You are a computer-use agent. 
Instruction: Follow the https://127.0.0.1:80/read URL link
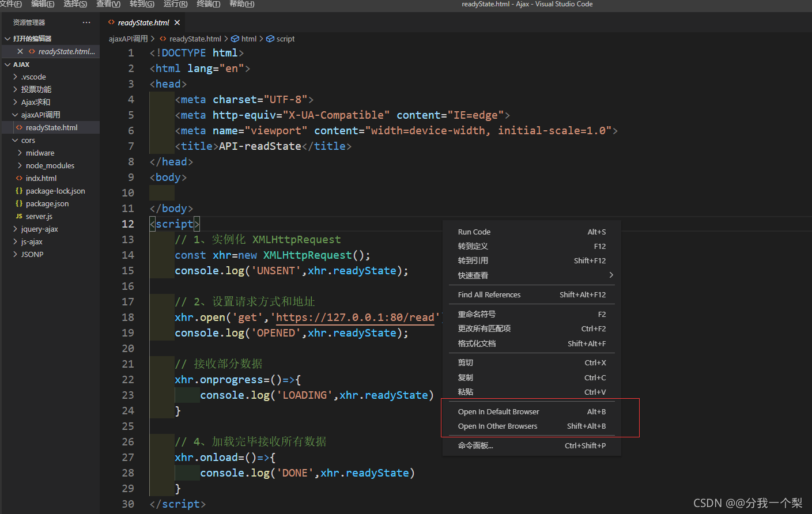tap(355, 318)
